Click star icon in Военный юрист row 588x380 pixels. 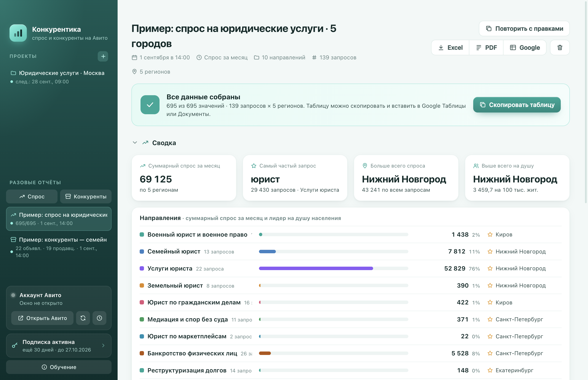pos(490,234)
